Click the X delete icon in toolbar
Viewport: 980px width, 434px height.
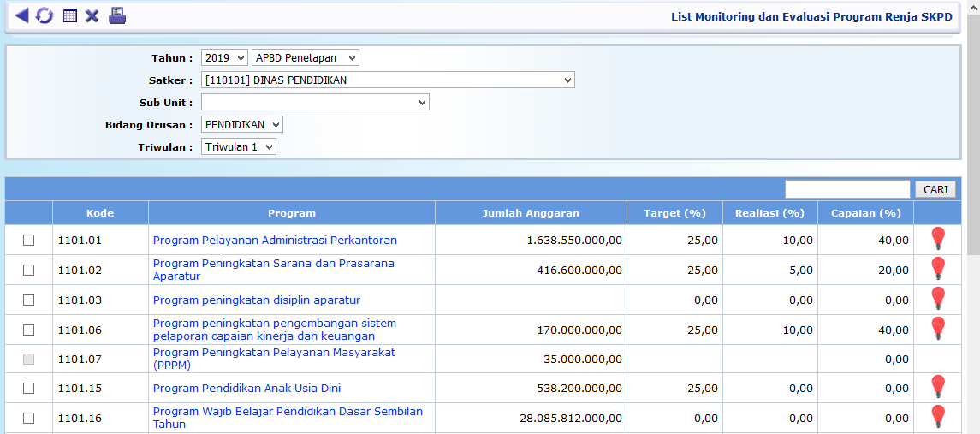pos(92,16)
